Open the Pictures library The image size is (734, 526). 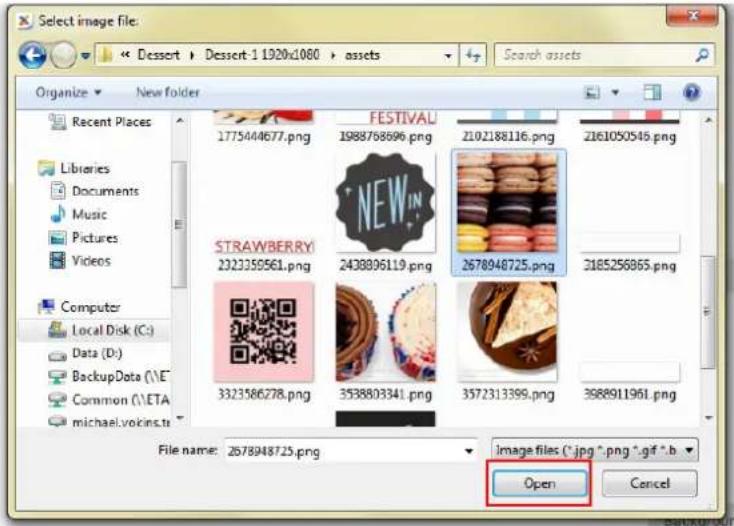[x=95, y=238]
